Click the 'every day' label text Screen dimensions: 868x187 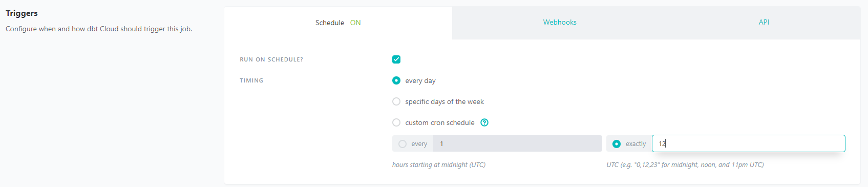[x=420, y=80]
